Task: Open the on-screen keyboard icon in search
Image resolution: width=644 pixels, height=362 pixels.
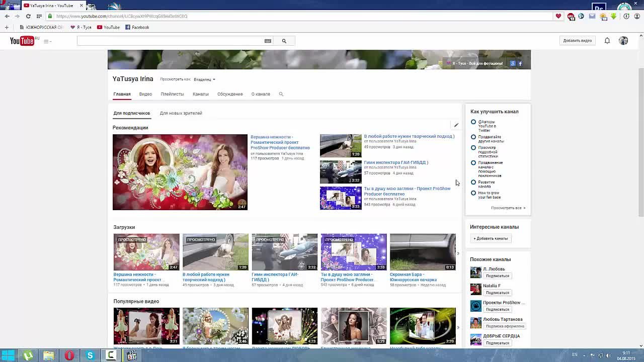Action: click(x=268, y=41)
